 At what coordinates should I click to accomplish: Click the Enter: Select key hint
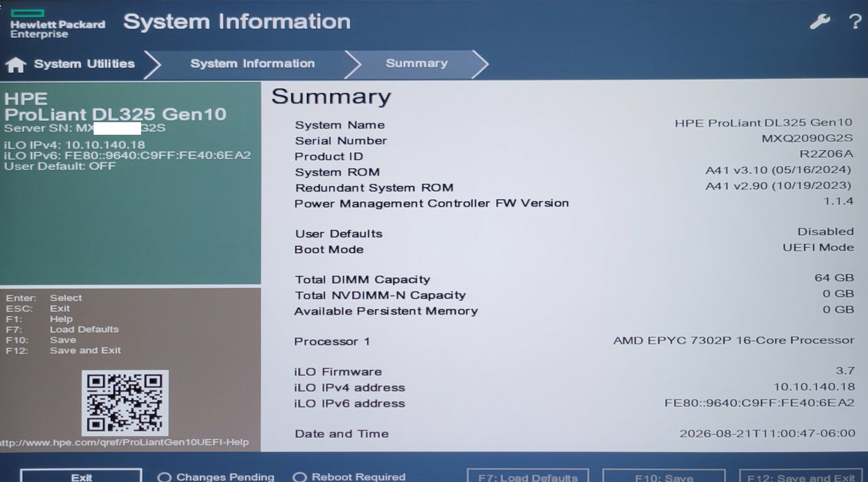point(44,298)
